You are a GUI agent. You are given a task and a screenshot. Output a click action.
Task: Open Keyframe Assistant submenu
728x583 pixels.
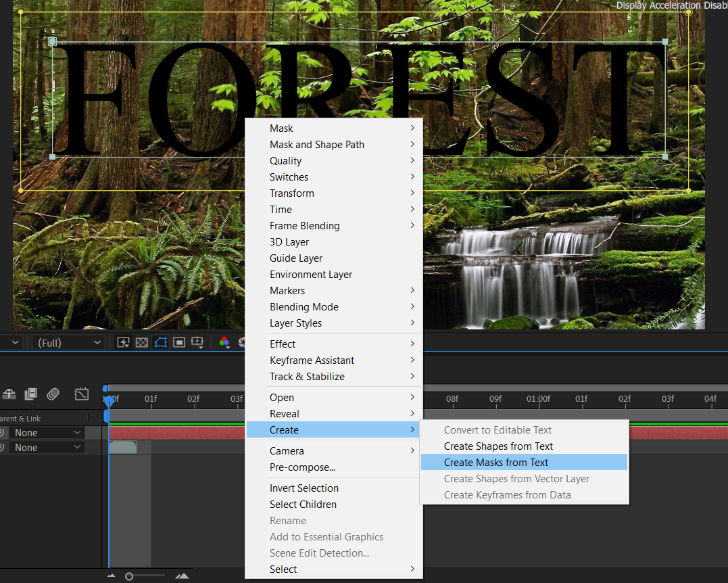click(334, 360)
